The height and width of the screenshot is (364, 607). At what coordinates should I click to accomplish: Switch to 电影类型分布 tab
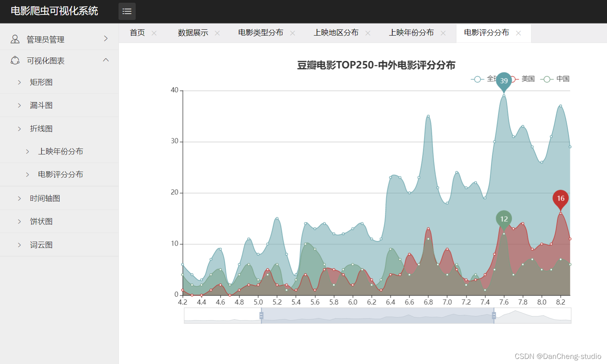260,33
